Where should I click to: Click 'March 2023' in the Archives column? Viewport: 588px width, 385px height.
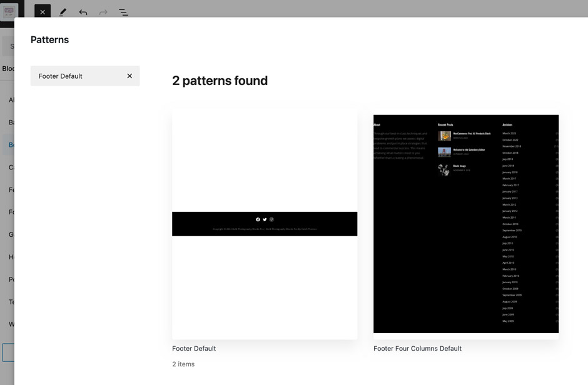tap(509, 133)
